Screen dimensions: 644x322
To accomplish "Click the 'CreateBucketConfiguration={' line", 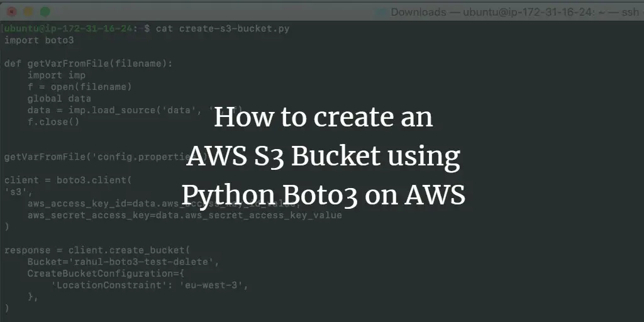I will tap(106, 274).
